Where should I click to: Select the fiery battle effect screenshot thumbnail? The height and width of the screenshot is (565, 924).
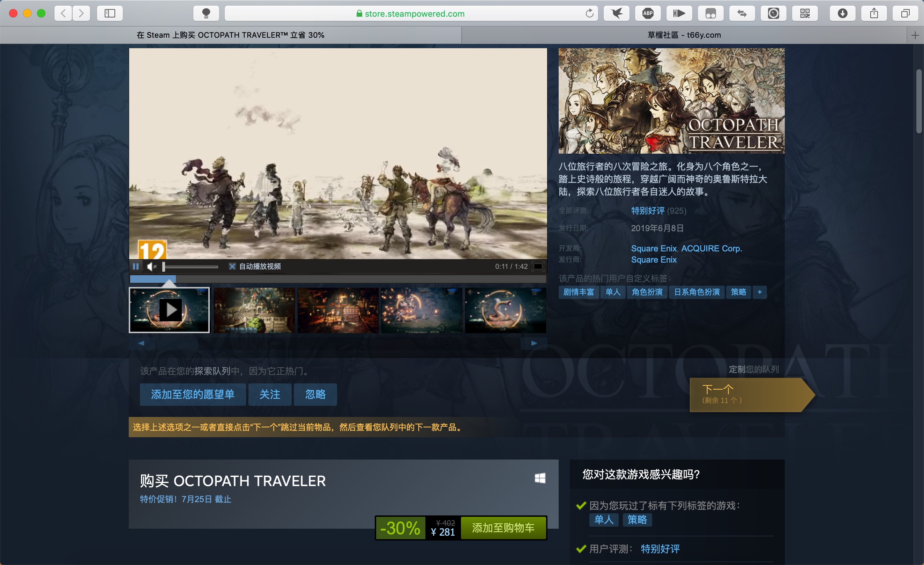click(422, 310)
